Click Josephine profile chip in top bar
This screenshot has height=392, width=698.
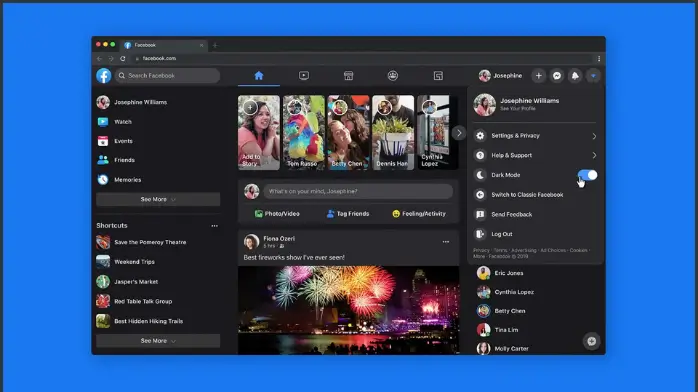[x=500, y=76]
